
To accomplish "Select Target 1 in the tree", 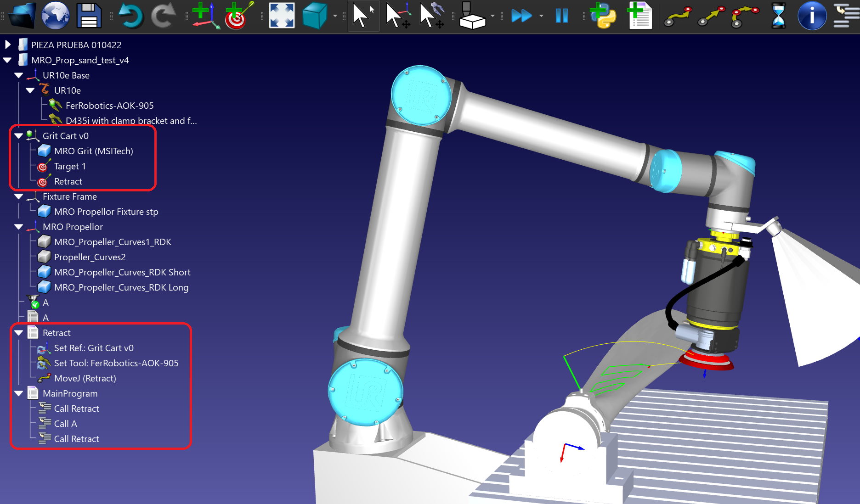I will point(69,166).
